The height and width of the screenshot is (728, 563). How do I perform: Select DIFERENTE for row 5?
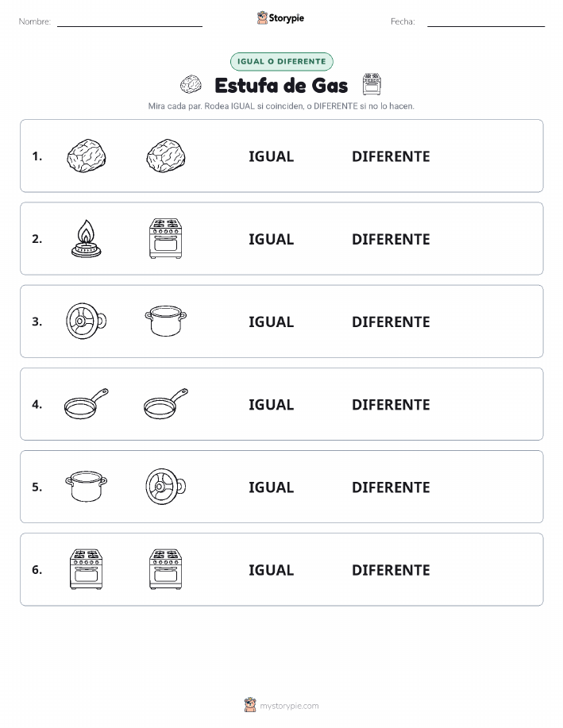click(391, 487)
